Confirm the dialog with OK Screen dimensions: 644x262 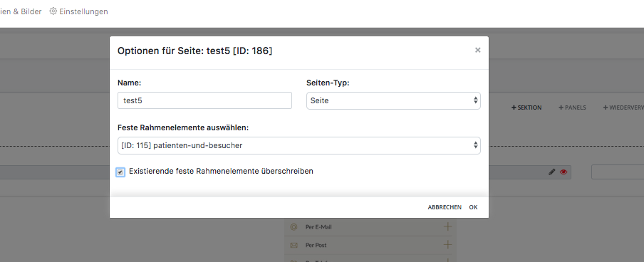(x=473, y=207)
